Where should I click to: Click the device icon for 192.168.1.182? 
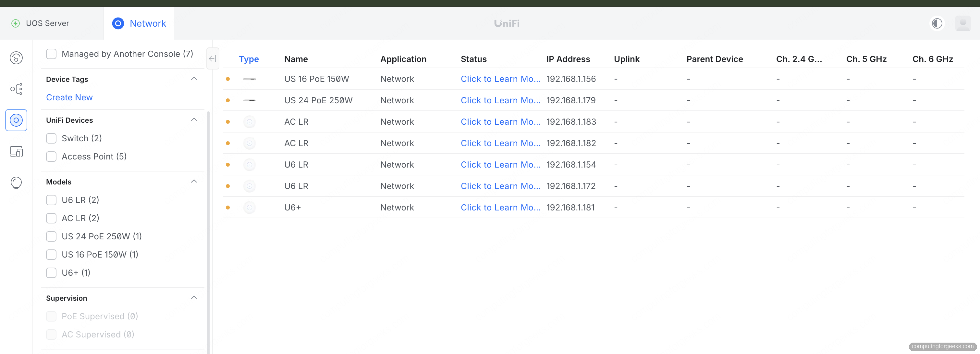click(x=249, y=144)
